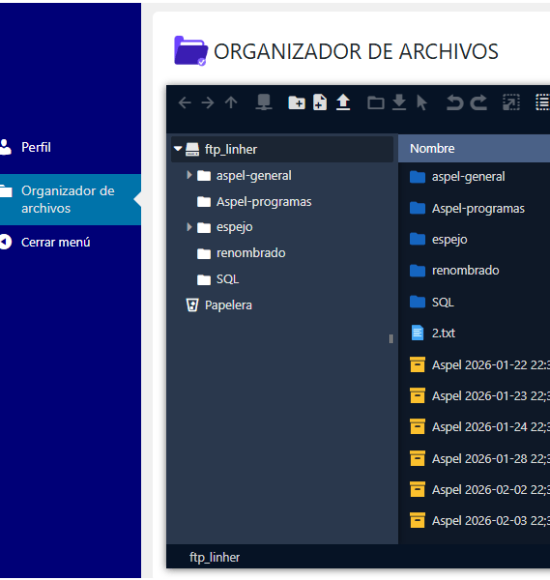Click the back arrow in file toolbar
This screenshot has height=580, width=550.
point(185,102)
